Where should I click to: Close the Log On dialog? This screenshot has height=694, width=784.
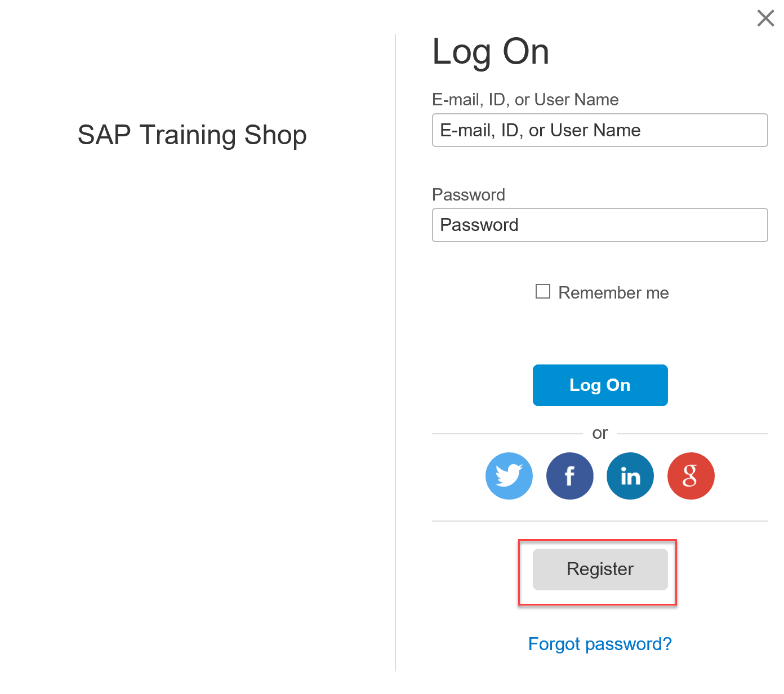tap(765, 18)
